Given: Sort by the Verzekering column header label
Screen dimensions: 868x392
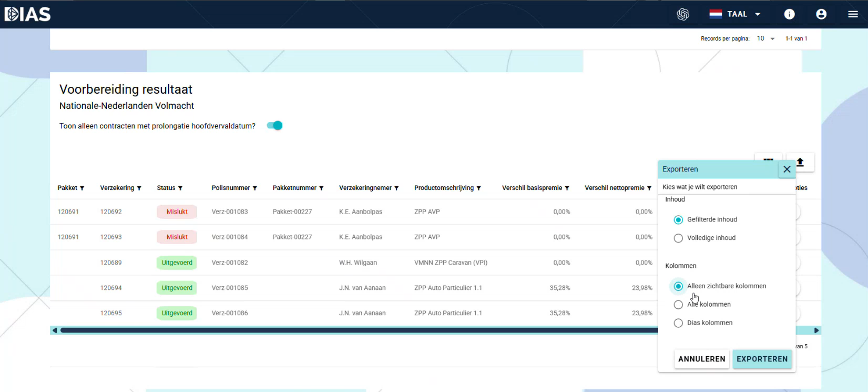Looking at the screenshot, I should click(x=117, y=188).
